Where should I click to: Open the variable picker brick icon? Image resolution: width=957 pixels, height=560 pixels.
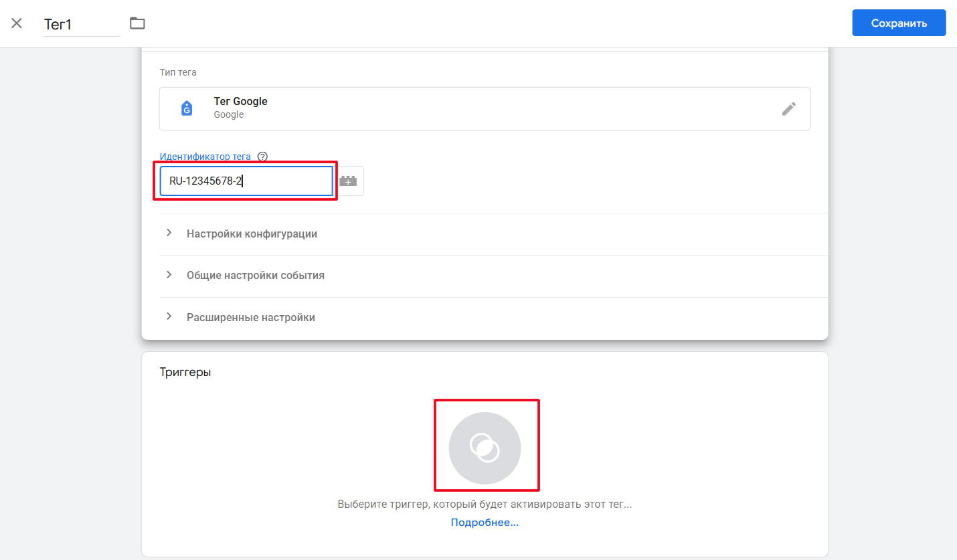pos(349,181)
